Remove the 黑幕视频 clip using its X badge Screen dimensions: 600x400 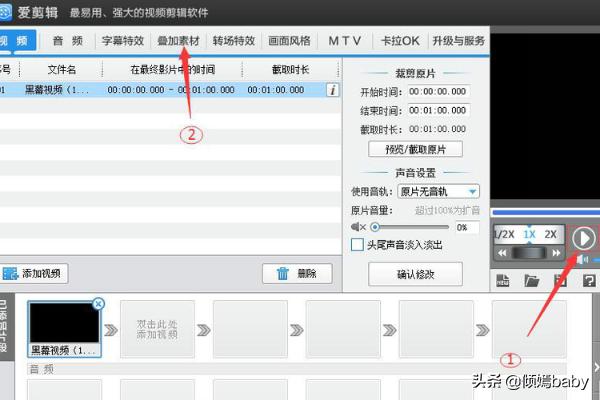click(98, 304)
